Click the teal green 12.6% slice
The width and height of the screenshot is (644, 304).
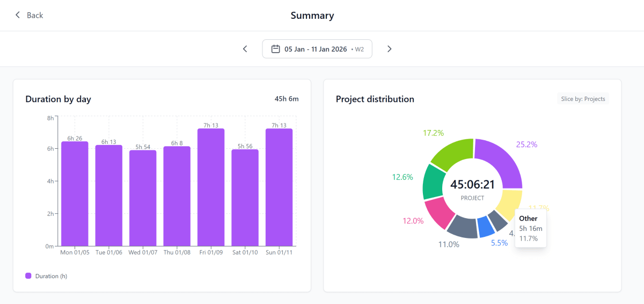point(433,183)
